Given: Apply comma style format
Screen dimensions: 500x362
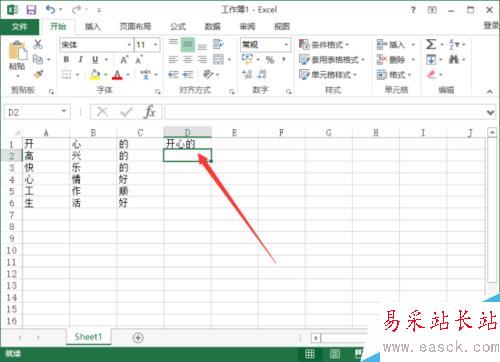Looking at the screenshot, I should [x=284, y=59].
